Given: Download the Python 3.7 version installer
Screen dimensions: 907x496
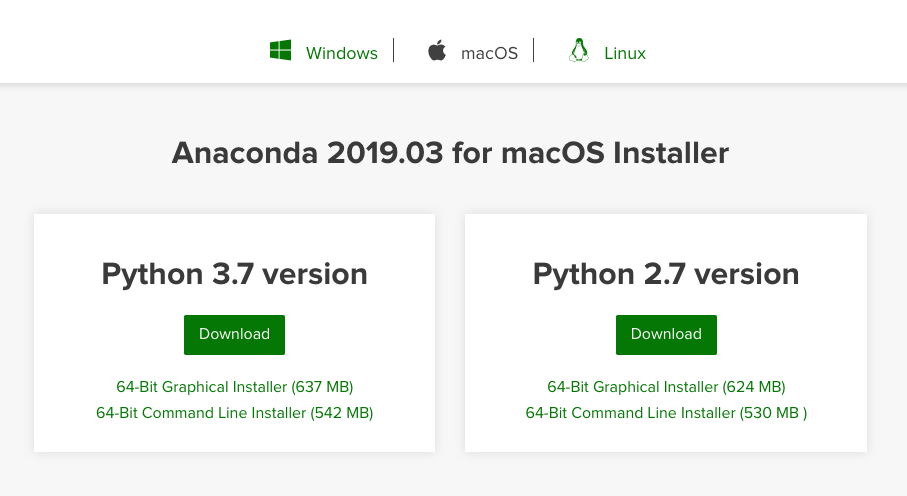Looking at the screenshot, I should [234, 334].
